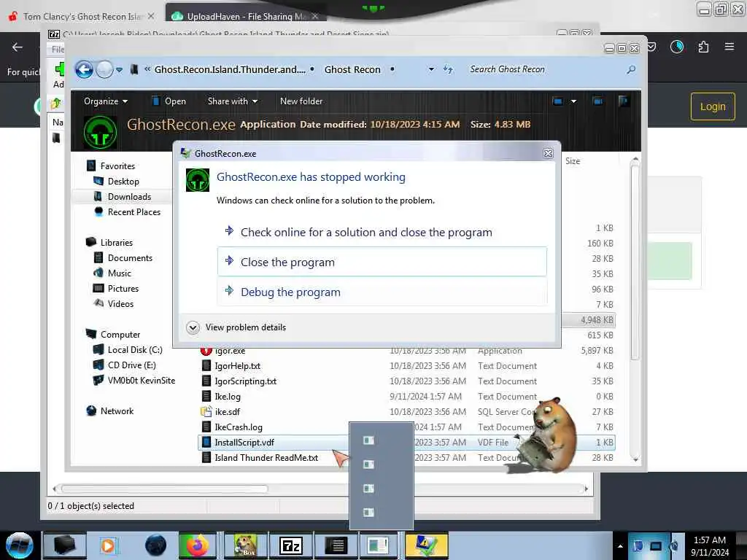The image size is (747, 560).
Task: Select the Ike.log file
Action: tap(228, 396)
